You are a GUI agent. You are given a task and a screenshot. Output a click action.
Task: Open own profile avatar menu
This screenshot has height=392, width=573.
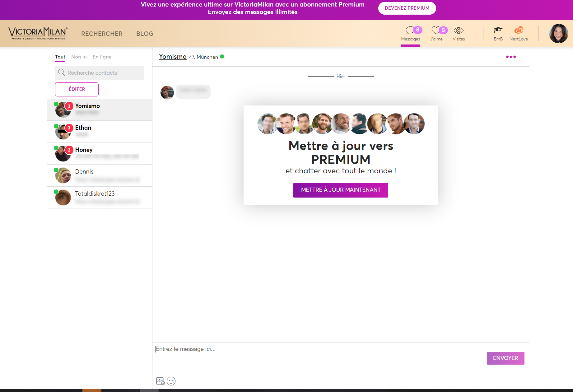558,34
